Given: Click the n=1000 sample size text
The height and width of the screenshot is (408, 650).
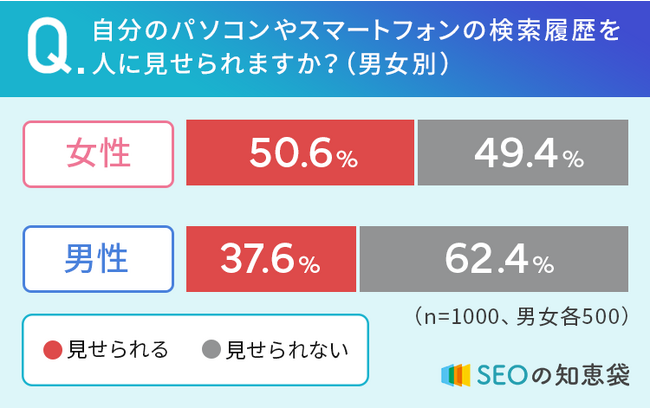Looking at the screenshot, I should click(x=460, y=316).
